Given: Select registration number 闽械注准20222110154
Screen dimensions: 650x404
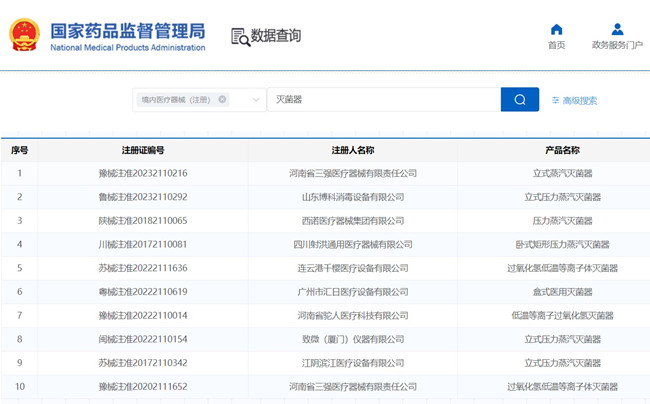Looking at the screenshot, I should click(143, 339).
